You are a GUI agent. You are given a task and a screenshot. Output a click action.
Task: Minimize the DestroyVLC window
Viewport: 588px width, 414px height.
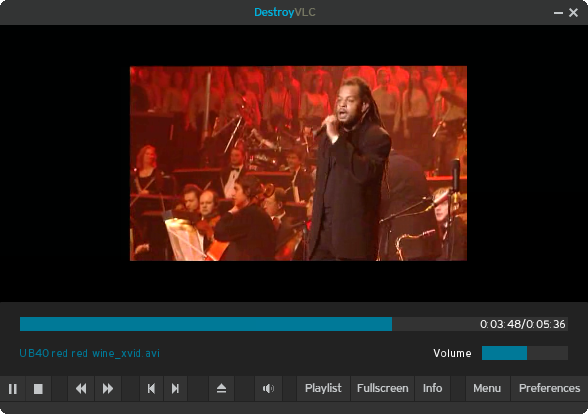pos(558,13)
